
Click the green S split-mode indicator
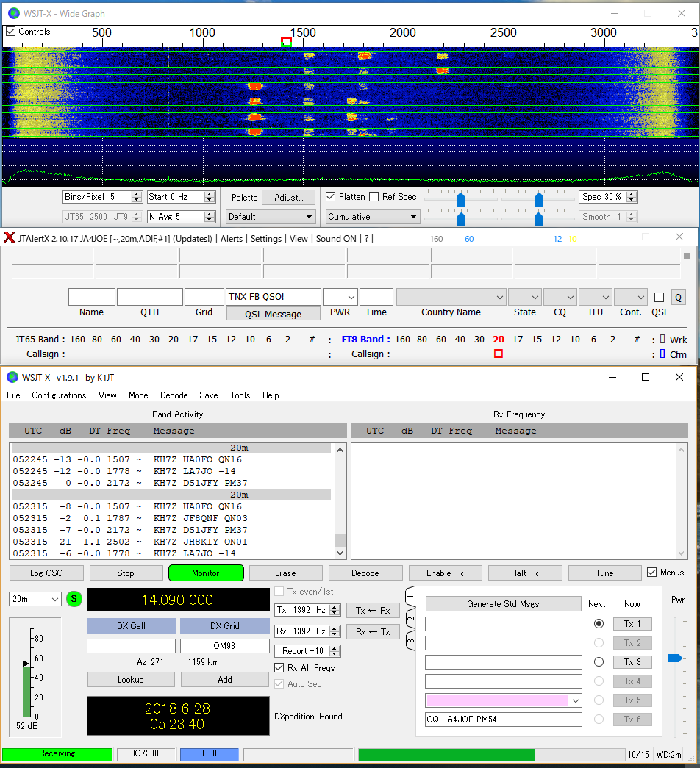pos(74,599)
